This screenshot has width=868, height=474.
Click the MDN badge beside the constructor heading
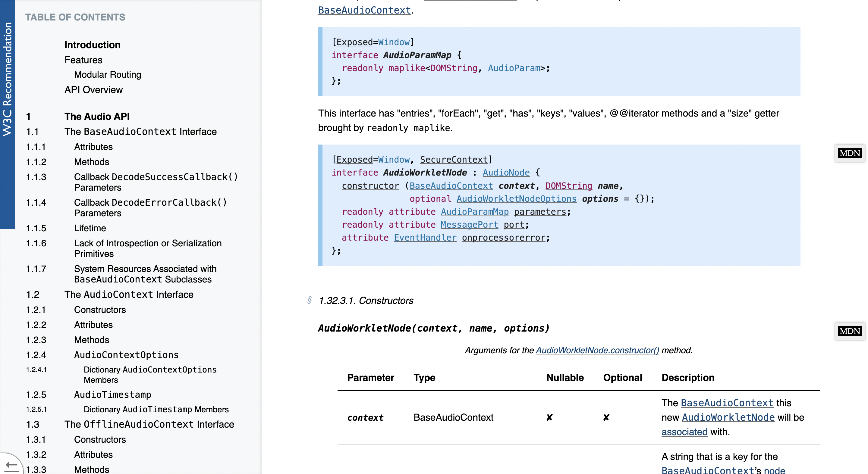[850, 331]
